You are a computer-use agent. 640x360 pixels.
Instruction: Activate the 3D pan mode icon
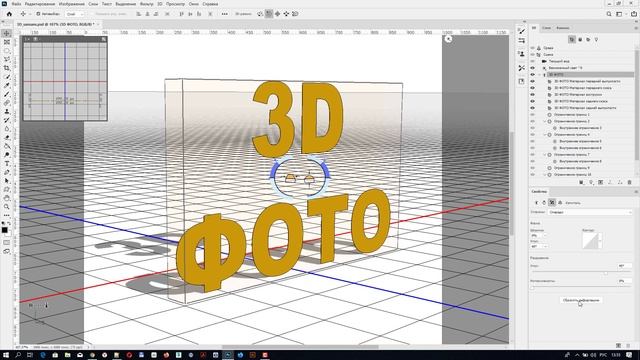point(278,14)
